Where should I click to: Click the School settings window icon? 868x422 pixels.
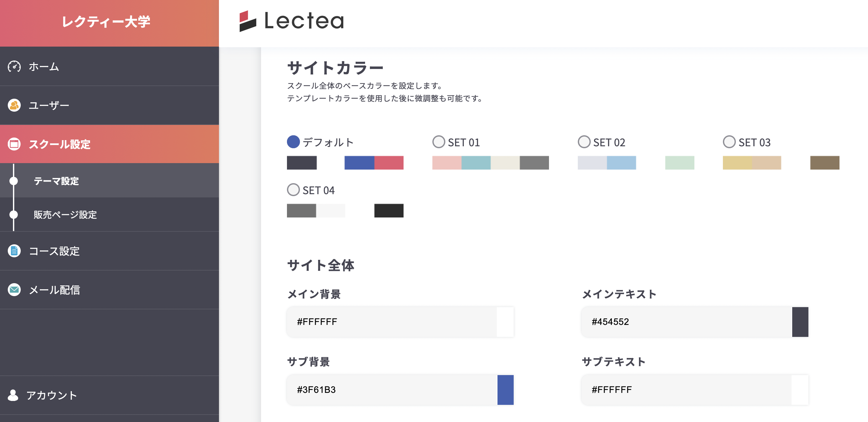pos(14,144)
